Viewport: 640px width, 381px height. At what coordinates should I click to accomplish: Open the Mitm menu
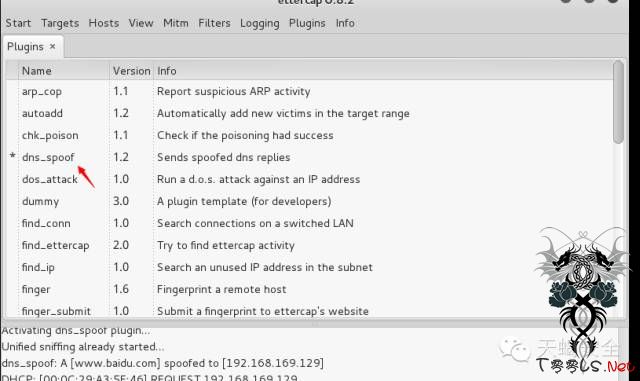click(x=176, y=23)
